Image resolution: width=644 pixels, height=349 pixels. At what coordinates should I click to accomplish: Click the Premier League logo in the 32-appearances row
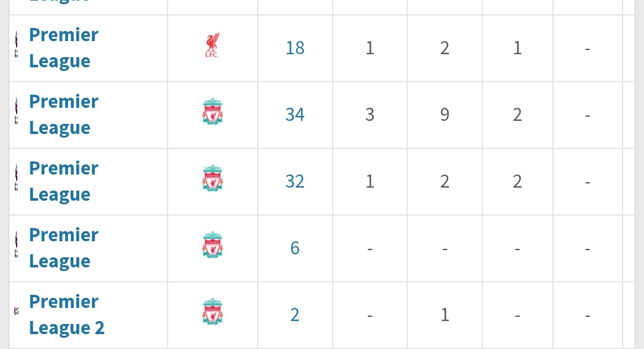17,180
